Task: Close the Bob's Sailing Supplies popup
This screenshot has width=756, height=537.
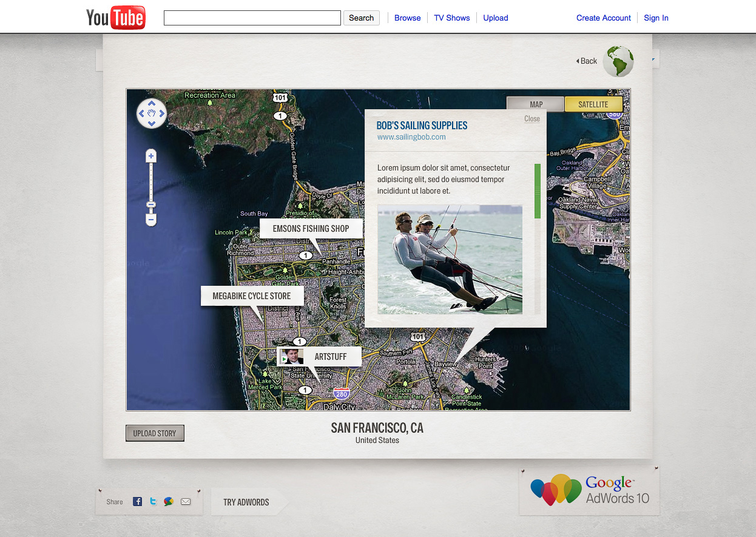Action: [532, 119]
